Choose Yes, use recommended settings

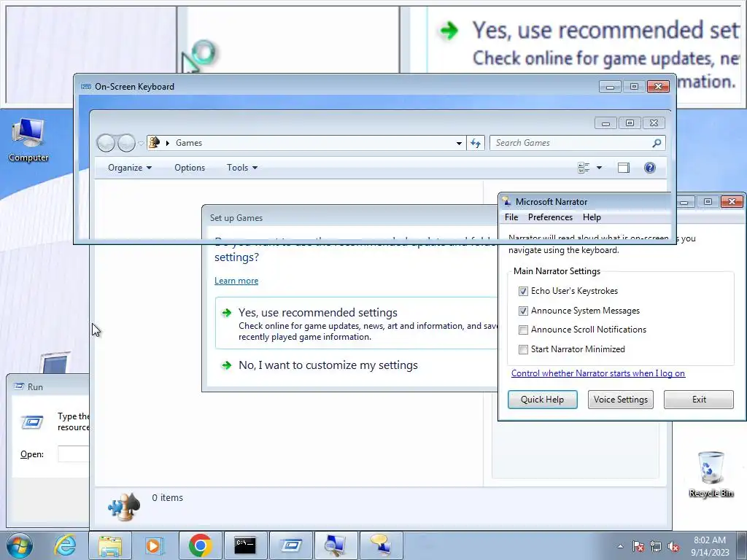pos(356,323)
